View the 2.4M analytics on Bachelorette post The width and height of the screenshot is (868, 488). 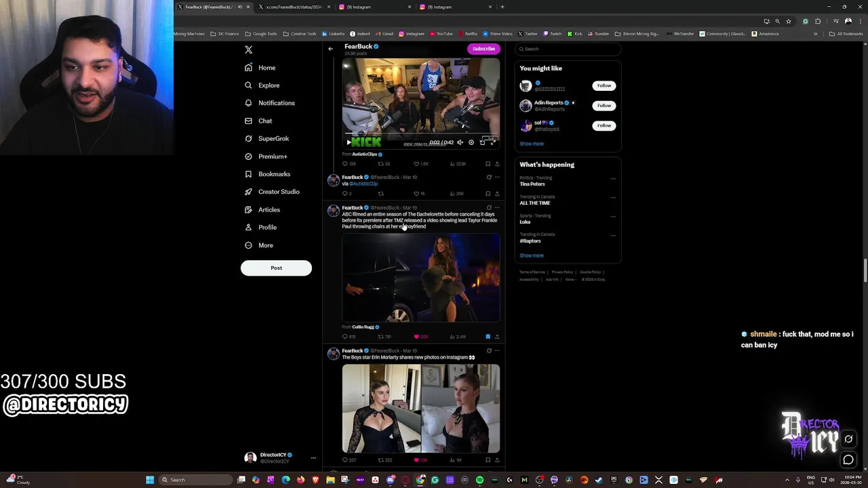pos(458,337)
